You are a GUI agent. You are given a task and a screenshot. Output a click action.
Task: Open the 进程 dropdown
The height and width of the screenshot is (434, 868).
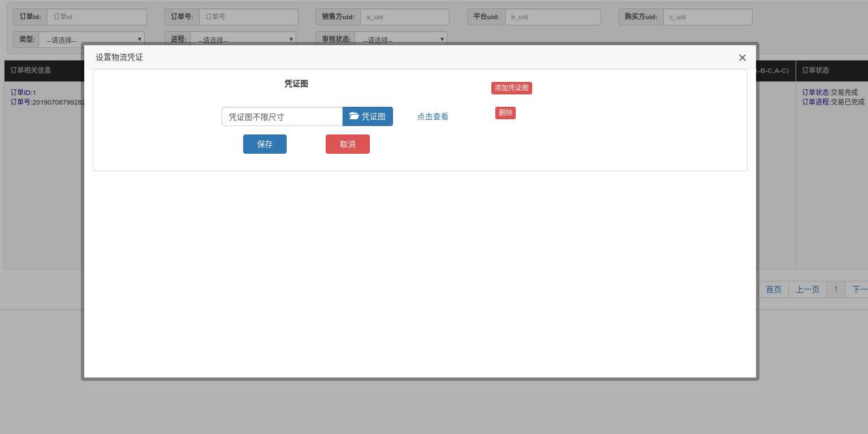(x=243, y=38)
